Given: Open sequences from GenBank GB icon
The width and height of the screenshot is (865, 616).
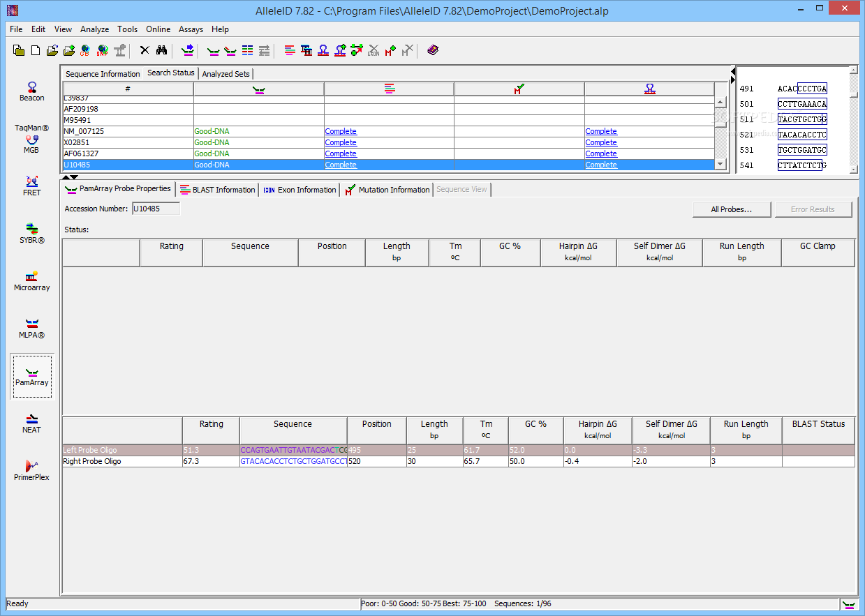Looking at the screenshot, I should (x=85, y=50).
